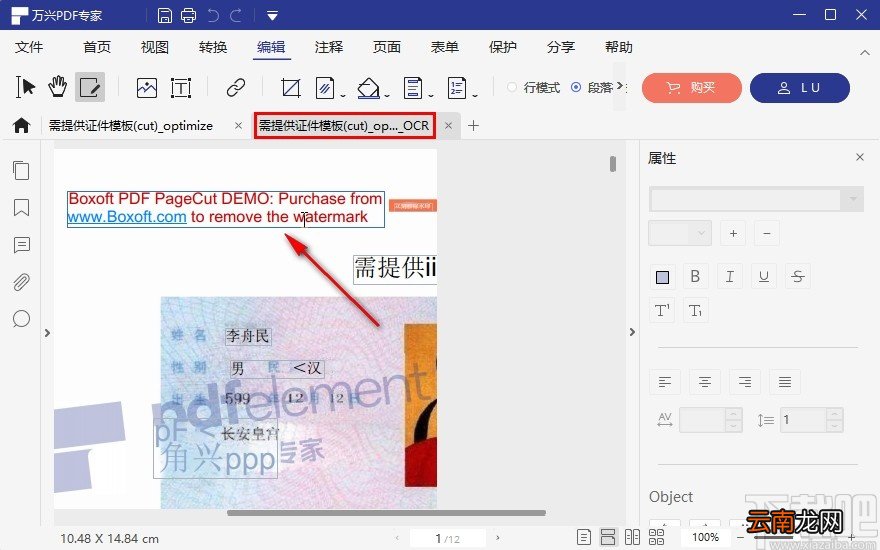Viewport: 880px width, 550px height.
Task: Add an image with the picture tool
Action: [x=146, y=88]
